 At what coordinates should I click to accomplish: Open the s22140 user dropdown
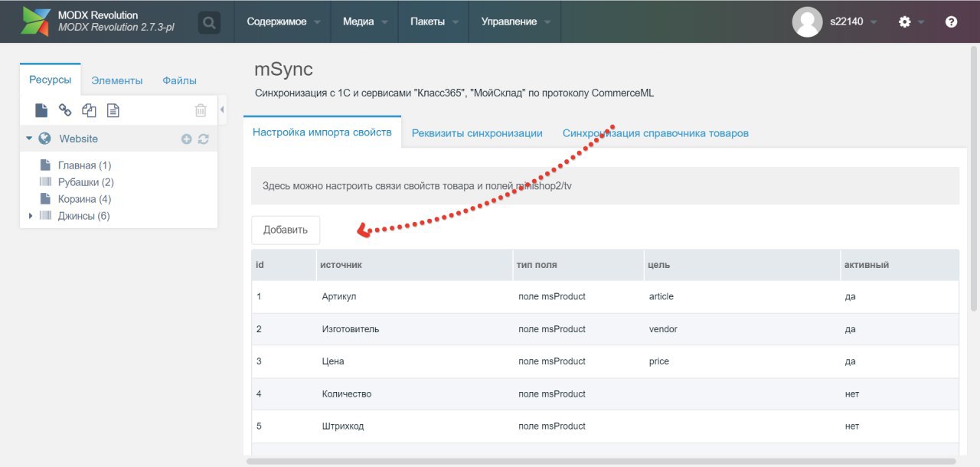[x=854, y=21]
